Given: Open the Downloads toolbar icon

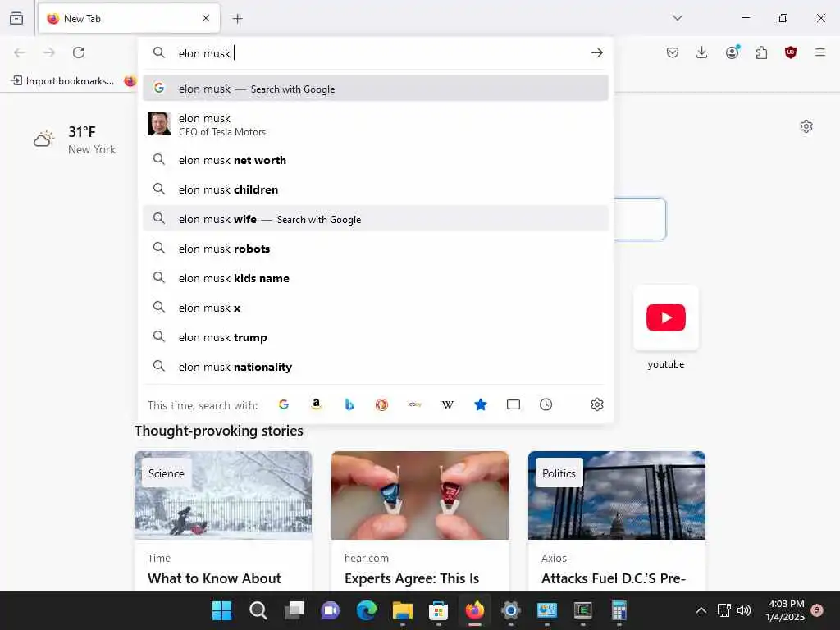Looking at the screenshot, I should tap(702, 52).
